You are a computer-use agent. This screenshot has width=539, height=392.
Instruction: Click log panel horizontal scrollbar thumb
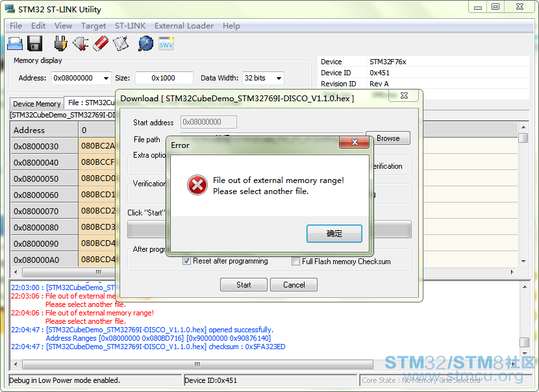197,364
